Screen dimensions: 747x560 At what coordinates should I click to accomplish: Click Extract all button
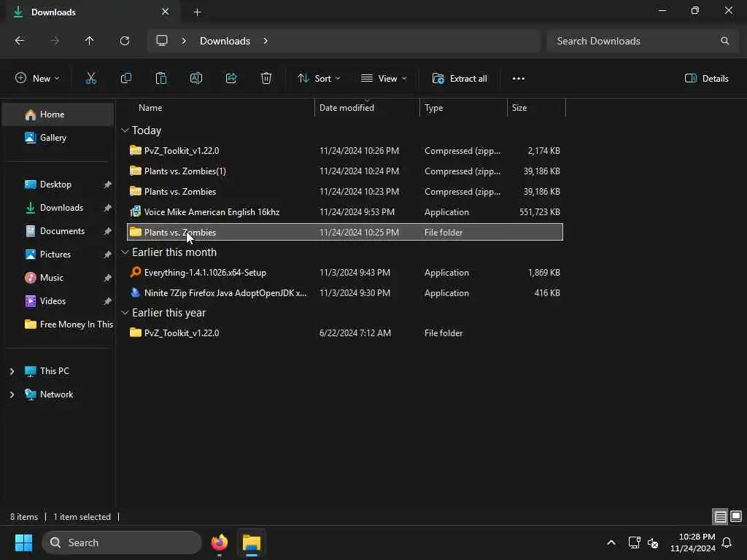point(460,79)
